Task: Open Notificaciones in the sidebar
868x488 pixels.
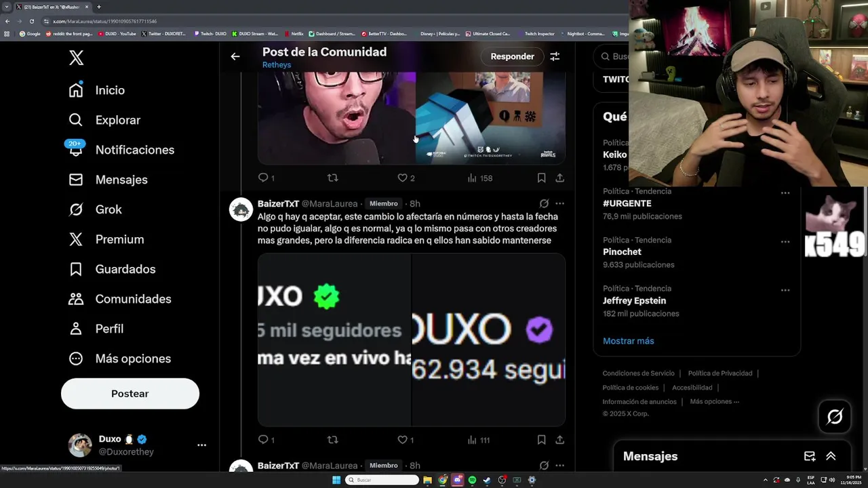Action: [x=121, y=150]
